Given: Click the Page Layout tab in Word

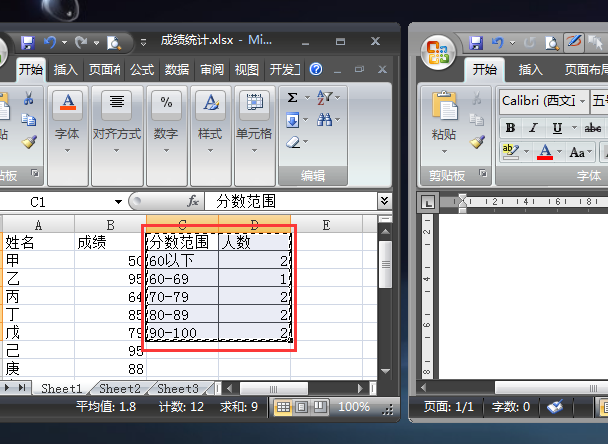Looking at the screenshot, I should (x=585, y=70).
